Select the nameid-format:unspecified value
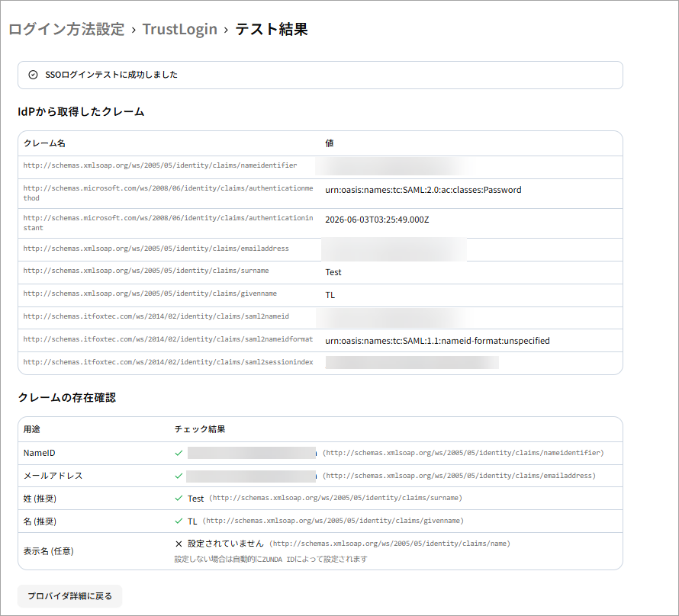This screenshot has width=679, height=616. tap(437, 341)
